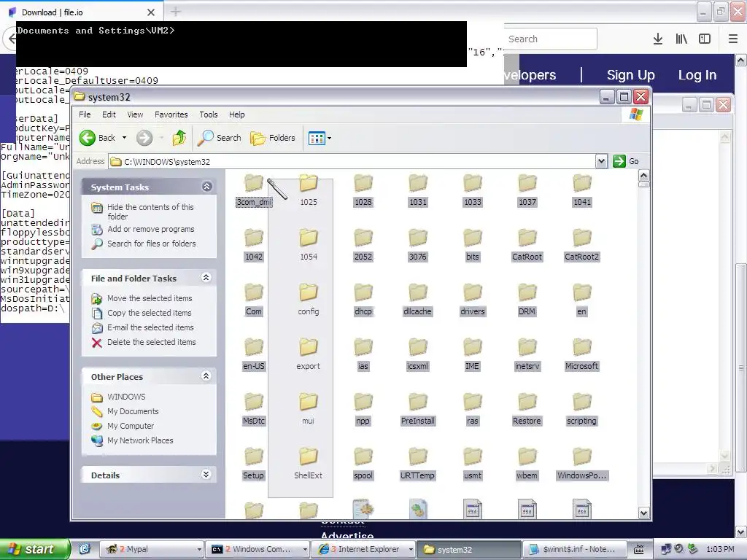Screen dimensions: 747x560
Task: Expand the Address bar dropdown
Action: [x=601, y=161]
